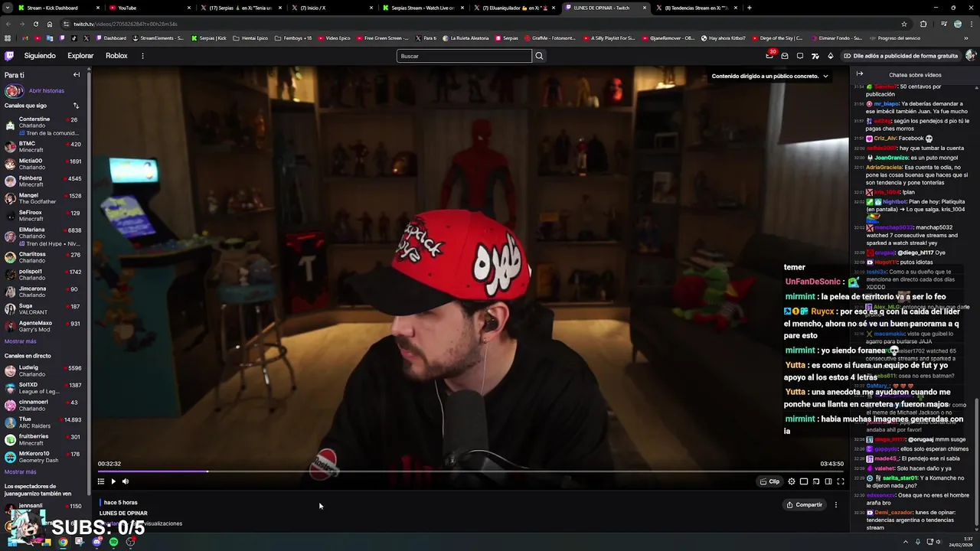This screenshot has height=551, width=980.
Task: Click Mostrar más under Canales en directo
Action: [21, 471]
